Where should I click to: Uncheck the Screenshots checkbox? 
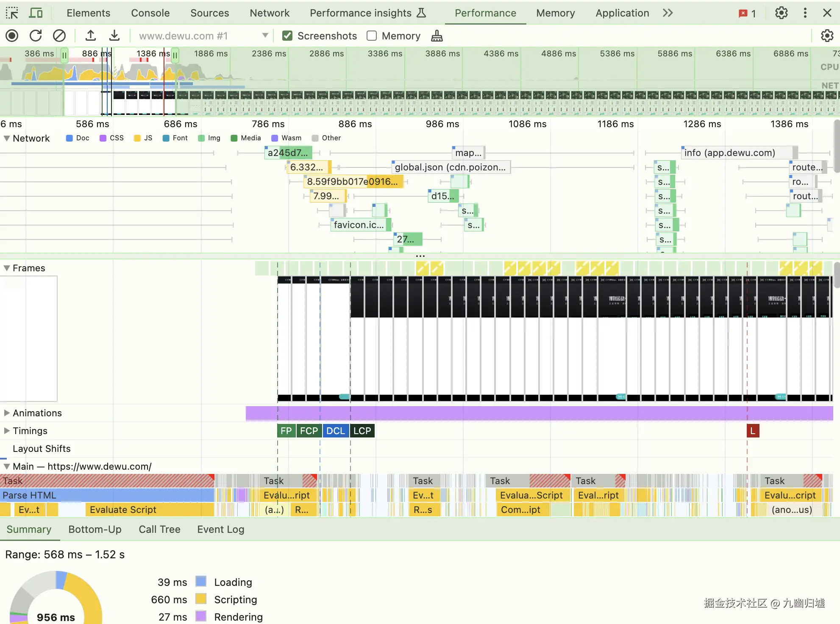coord(287,36)
